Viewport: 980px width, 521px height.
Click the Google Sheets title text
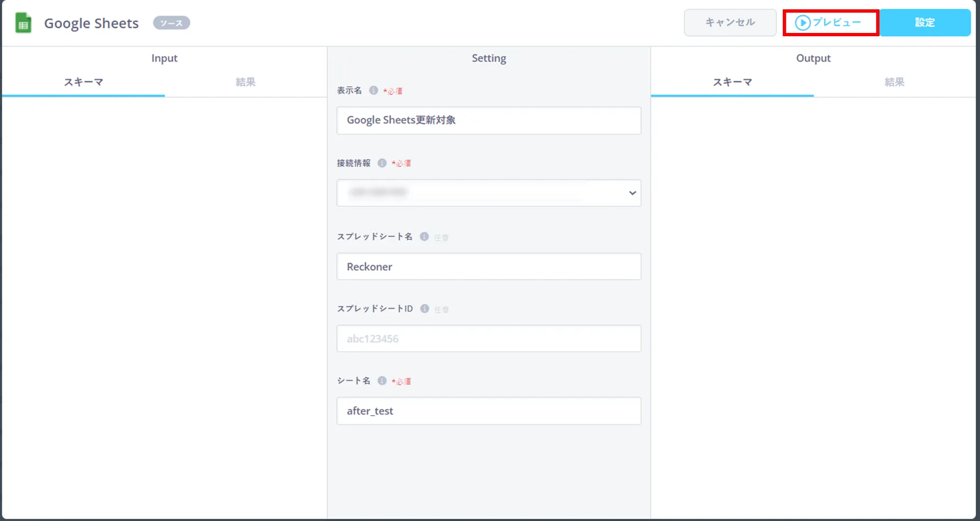click(91, 23)
